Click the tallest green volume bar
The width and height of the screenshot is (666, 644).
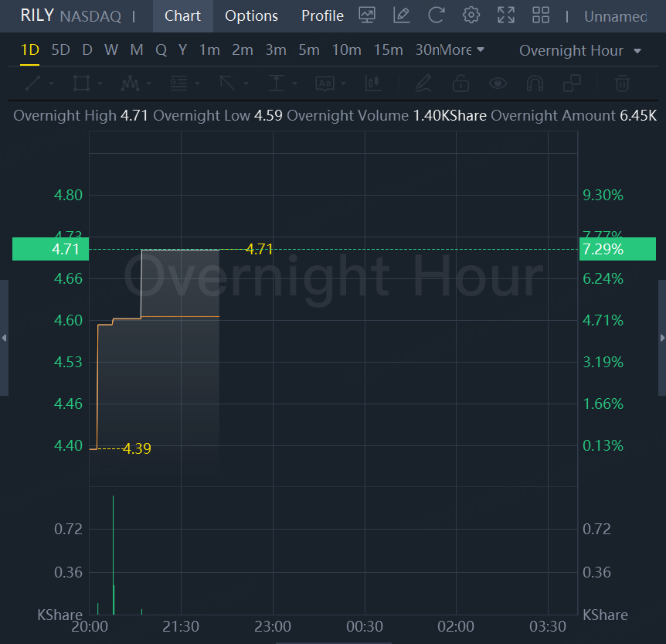[x=113, y=555]
